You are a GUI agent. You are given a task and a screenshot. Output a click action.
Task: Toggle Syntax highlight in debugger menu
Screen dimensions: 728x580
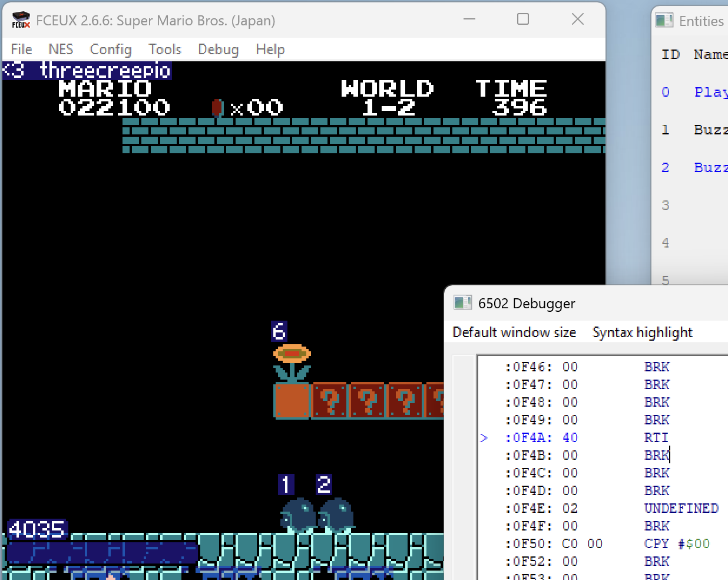pos(642,332)
